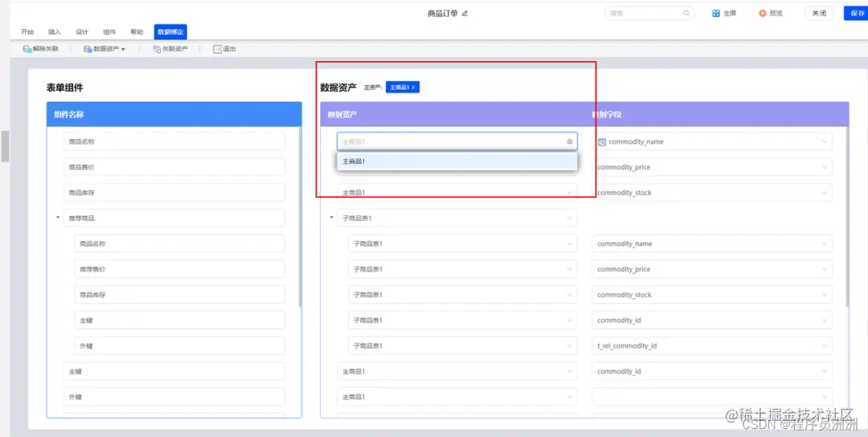The image size is (868, 437).
Task: Remove the blue 主商品1 tag via its X
Action: tap(413, 88)
